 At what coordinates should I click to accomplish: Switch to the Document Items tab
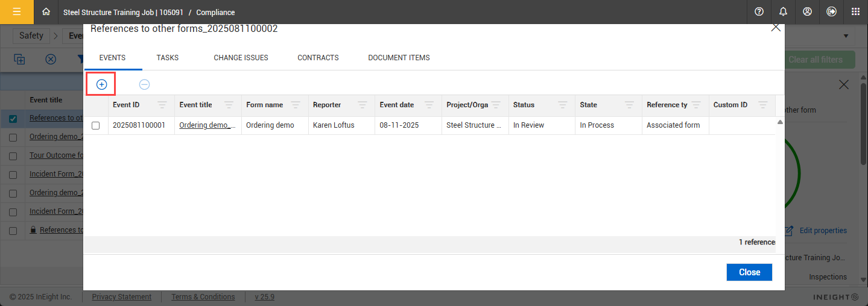pyautogui.click(x=399, y=58)
